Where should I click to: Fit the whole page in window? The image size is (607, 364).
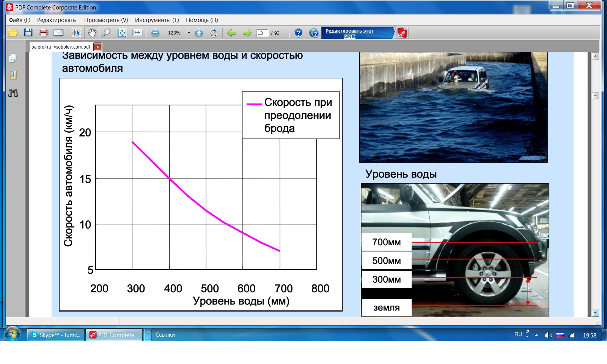(x=122, y=33)
